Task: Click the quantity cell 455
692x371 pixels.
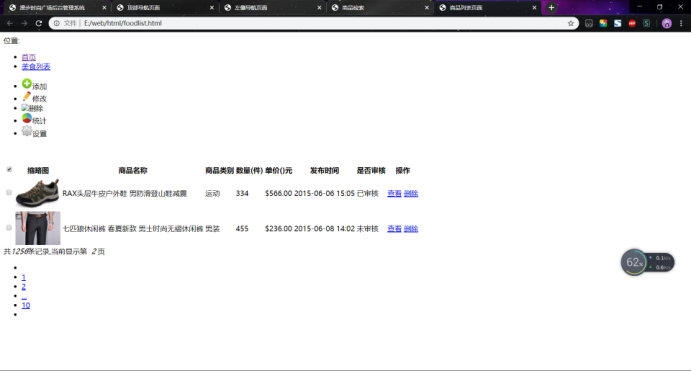Action: pyautogui.click(x=242, y=229)
